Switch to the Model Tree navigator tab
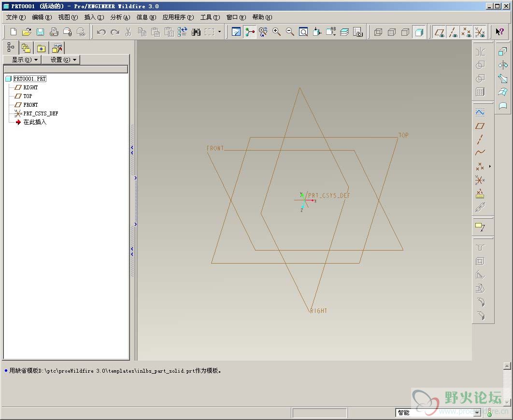The height and width of the screenshot is (420, 513). pos(11,48)
